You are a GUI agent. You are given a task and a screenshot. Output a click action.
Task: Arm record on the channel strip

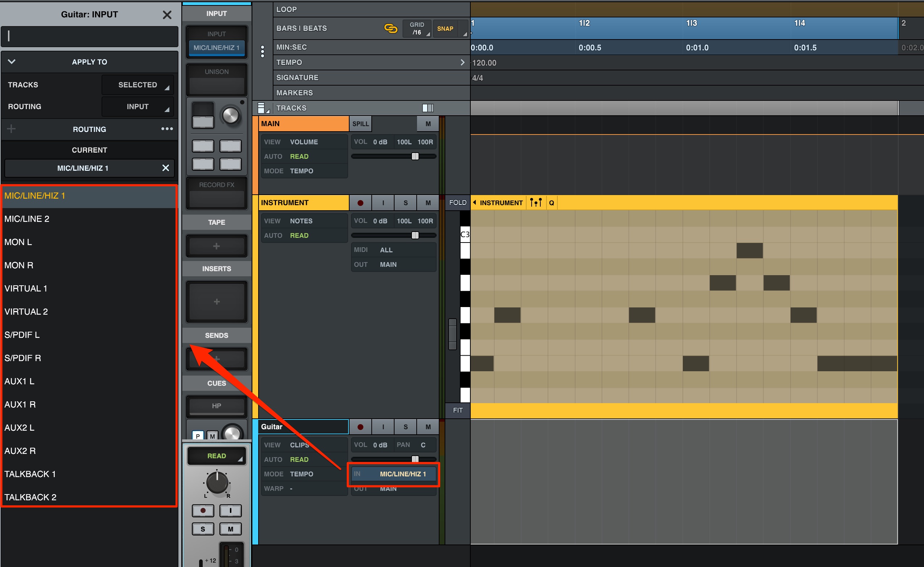click(x=203, y=510)
